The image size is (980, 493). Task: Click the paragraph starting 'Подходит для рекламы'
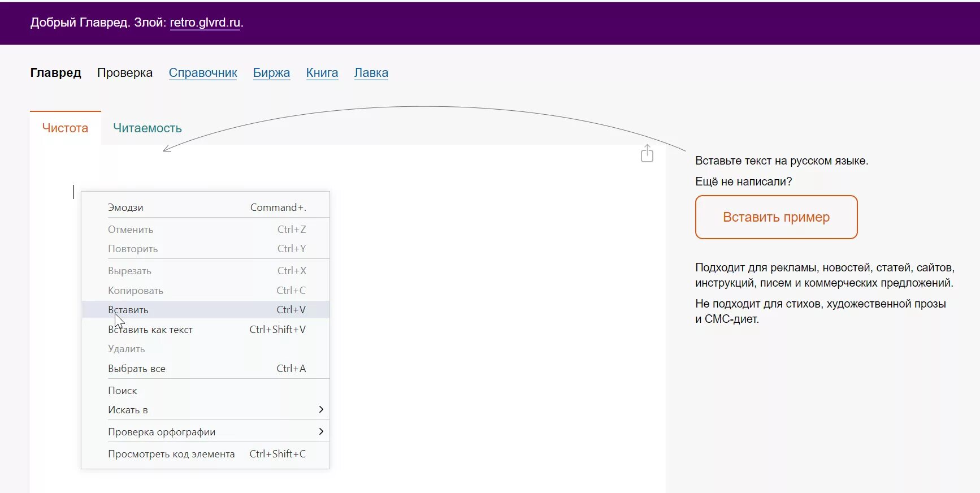click(825, 275)
